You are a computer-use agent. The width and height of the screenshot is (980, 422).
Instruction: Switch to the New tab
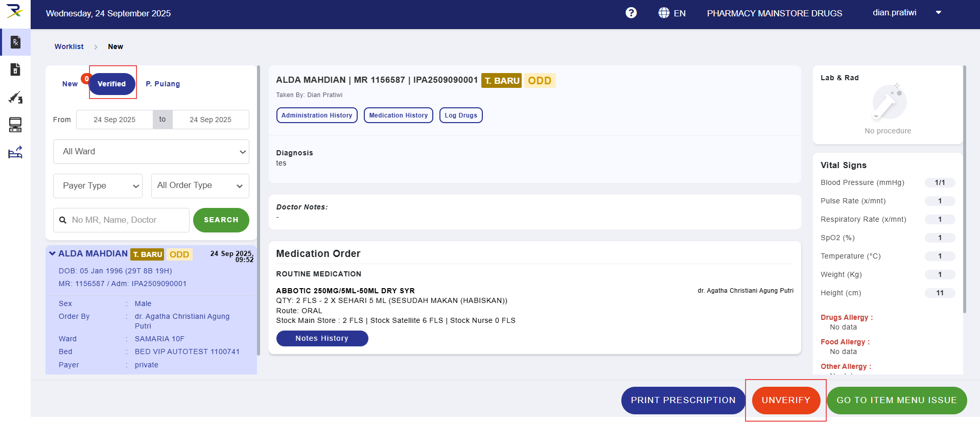70,84
